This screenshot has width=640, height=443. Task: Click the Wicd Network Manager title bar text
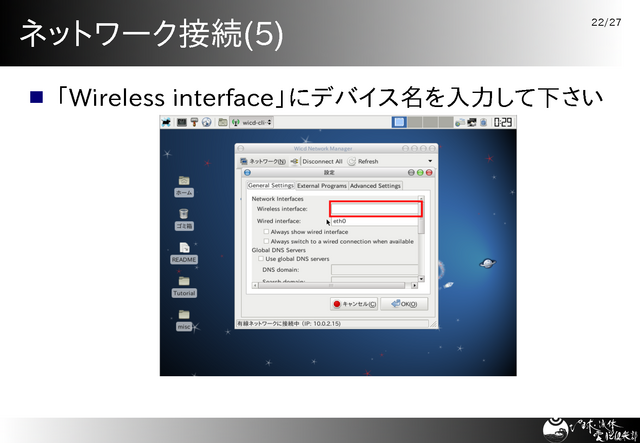coord(323,149)
